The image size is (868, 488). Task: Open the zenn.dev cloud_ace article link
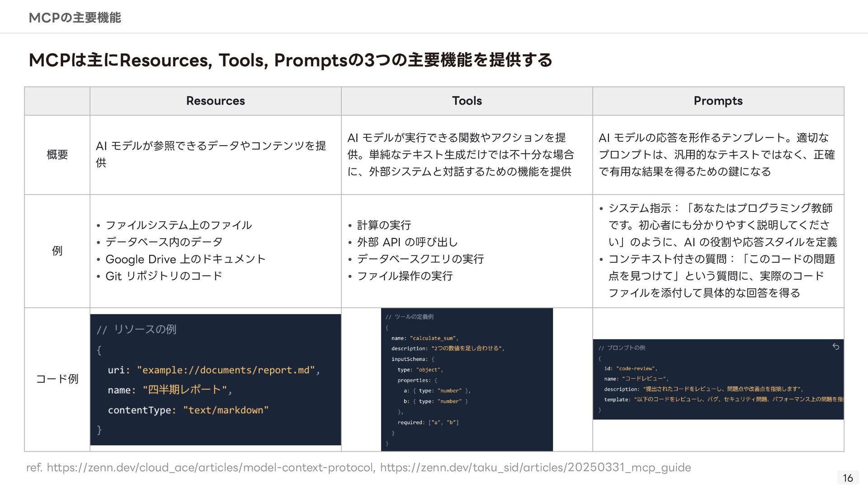(211, 467)
